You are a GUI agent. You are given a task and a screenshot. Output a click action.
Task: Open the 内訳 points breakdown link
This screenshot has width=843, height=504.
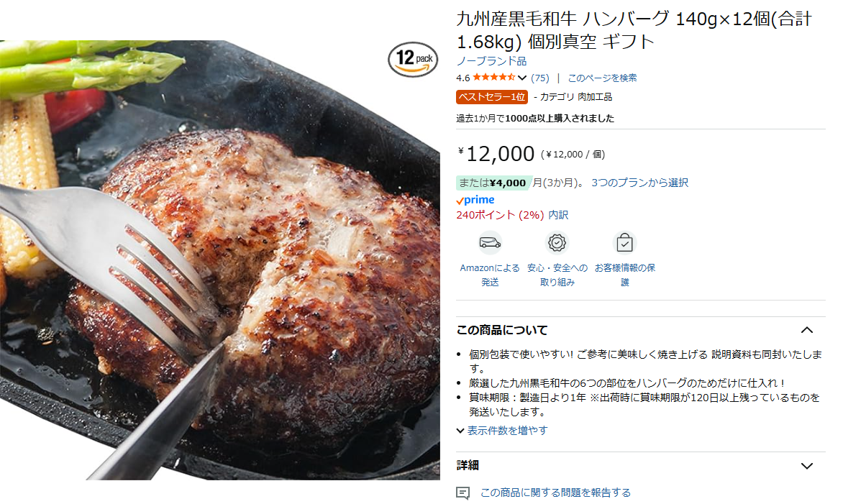[x=558, y=215]
